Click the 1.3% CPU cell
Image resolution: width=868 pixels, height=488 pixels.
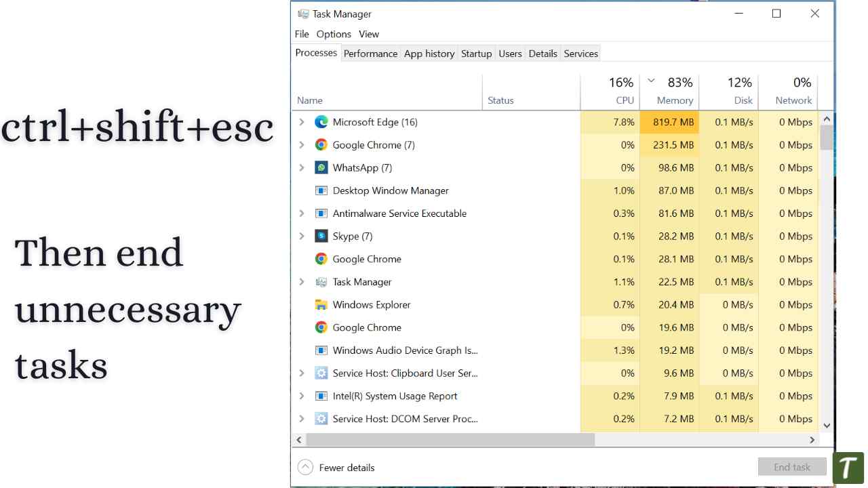point(610,350)
